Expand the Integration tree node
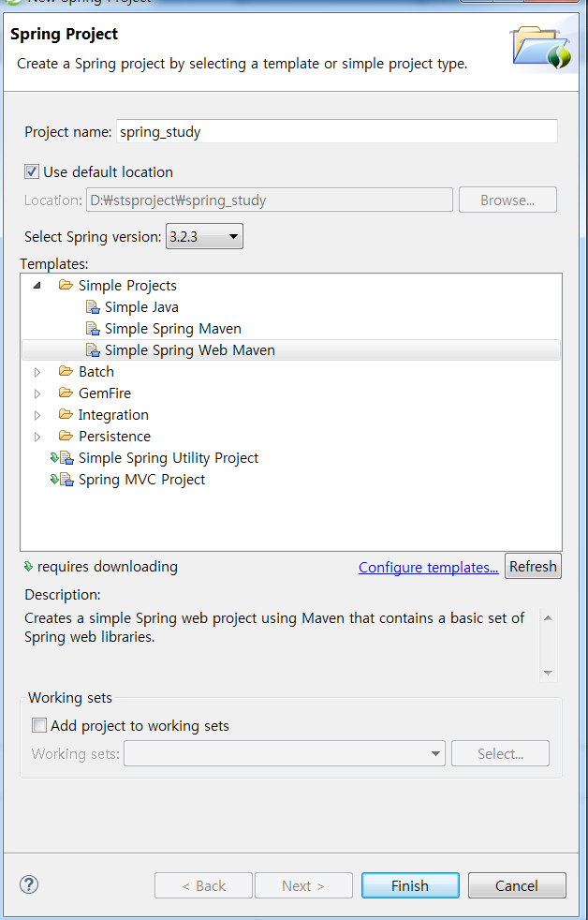Screen dimensions: 588x920 point(37,415)
